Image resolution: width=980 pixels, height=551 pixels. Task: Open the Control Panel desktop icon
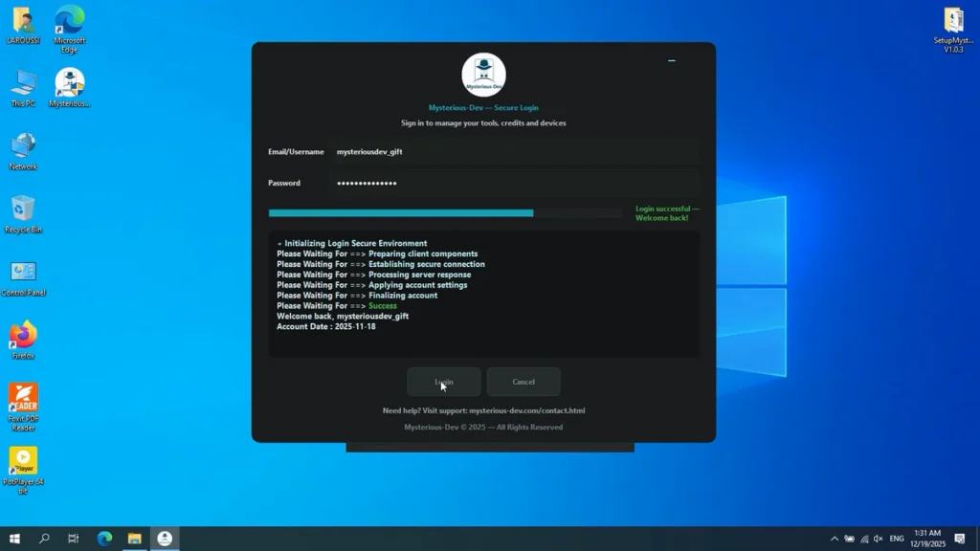coord(23,274)
